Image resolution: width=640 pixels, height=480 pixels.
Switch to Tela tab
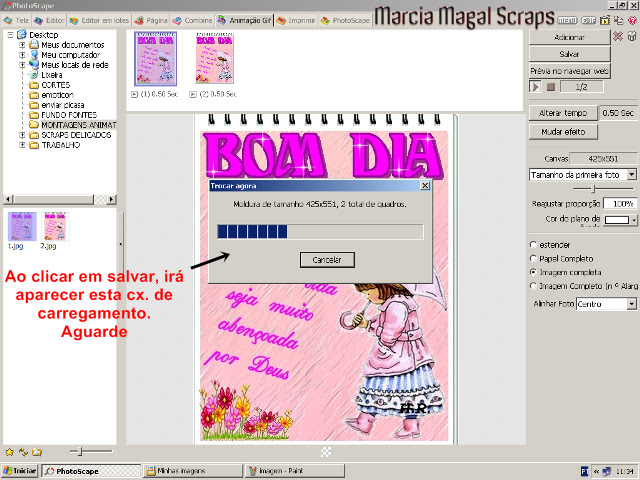pos(16,20)
